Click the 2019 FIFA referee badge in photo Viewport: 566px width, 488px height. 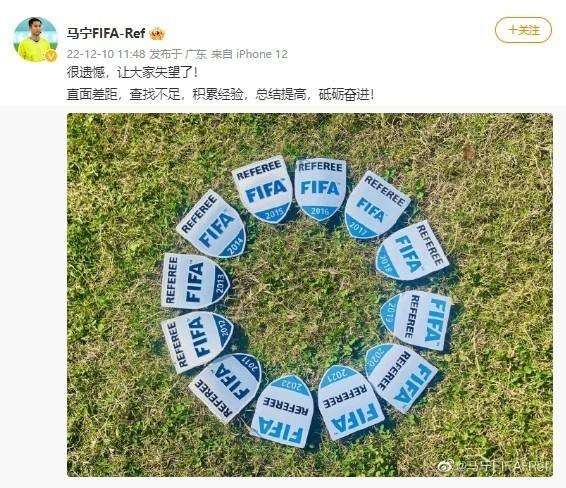(416, 320)
